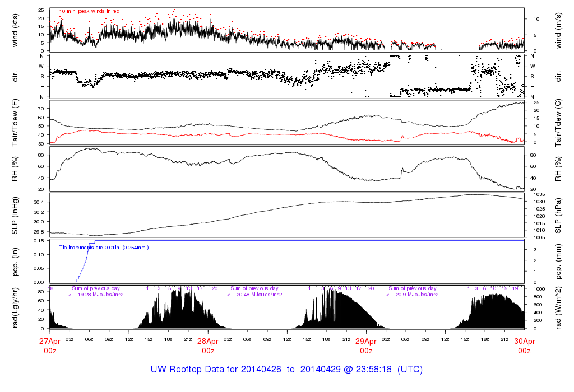
Task: Click the 29Apr 00z date marker
Action: point(366,346)
